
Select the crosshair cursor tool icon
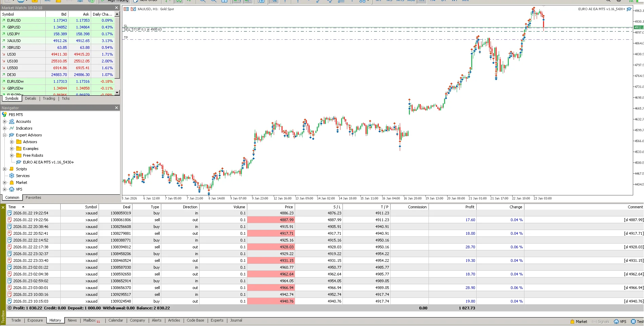[285, 1]
